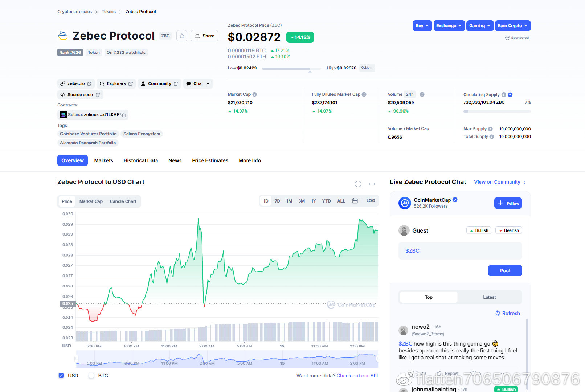Copy the Solana contract address

[x=123, y=115]
